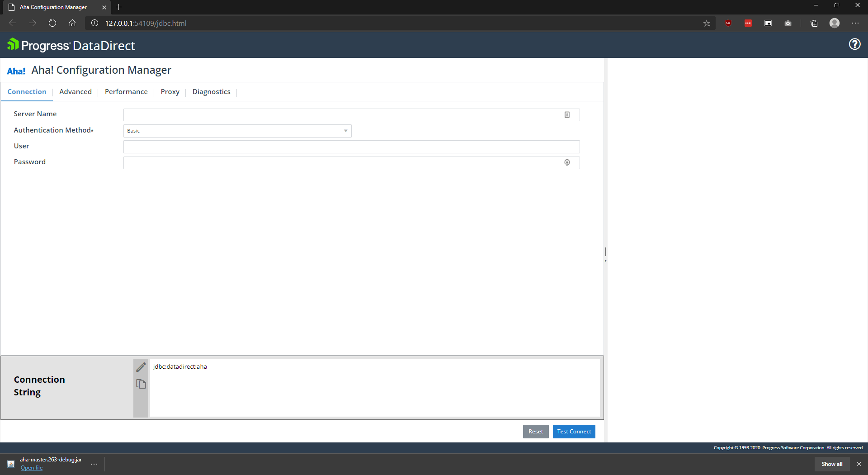Click the Progress Software copyright footer text
Screen dimensions: 868x475
(788, 448)
